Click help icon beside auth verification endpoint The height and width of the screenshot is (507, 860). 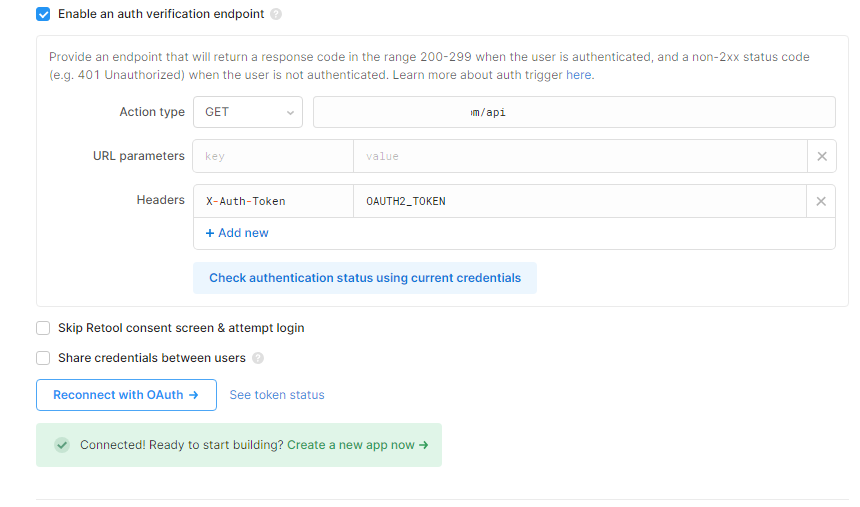(276, 15)
